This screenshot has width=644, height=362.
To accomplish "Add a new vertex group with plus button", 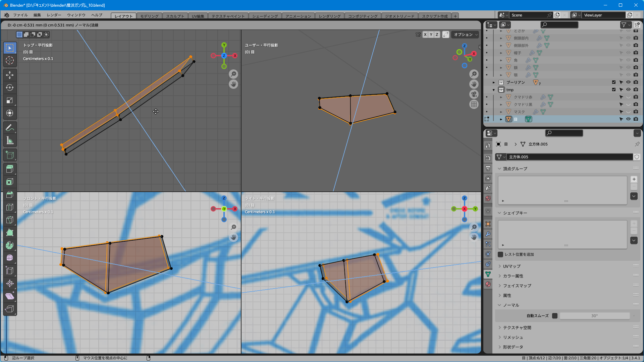I will coord(634,179).
